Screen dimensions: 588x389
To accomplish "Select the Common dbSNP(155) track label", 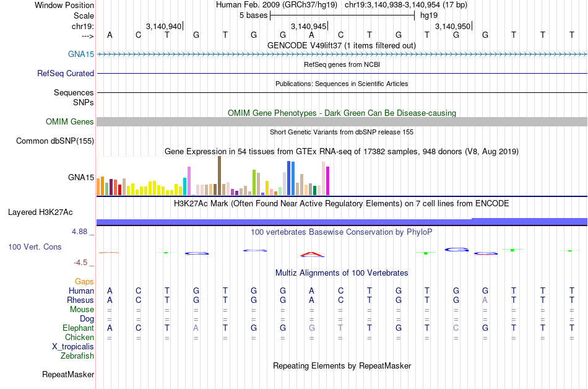I will 55,141.
